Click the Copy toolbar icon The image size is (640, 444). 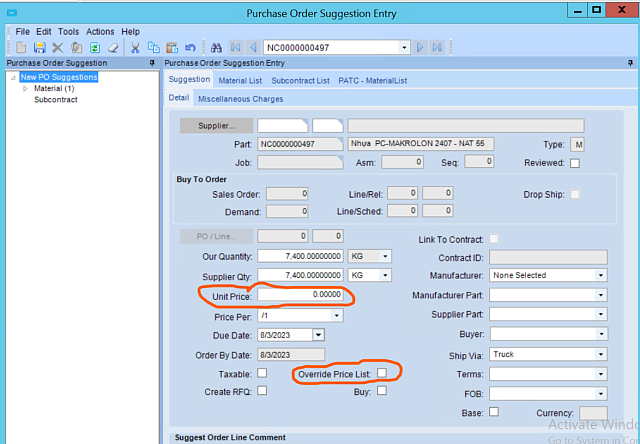point(153,48)
